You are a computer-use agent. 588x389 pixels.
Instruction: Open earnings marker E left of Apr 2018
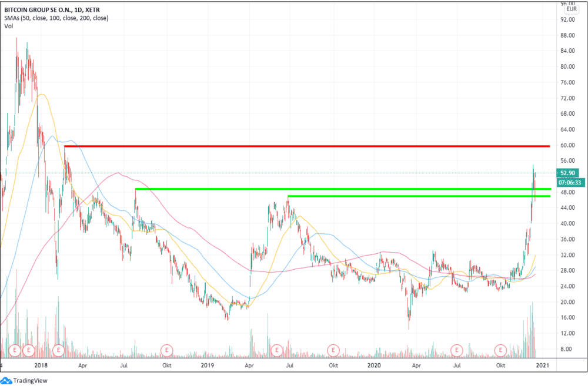coord(58,350)
